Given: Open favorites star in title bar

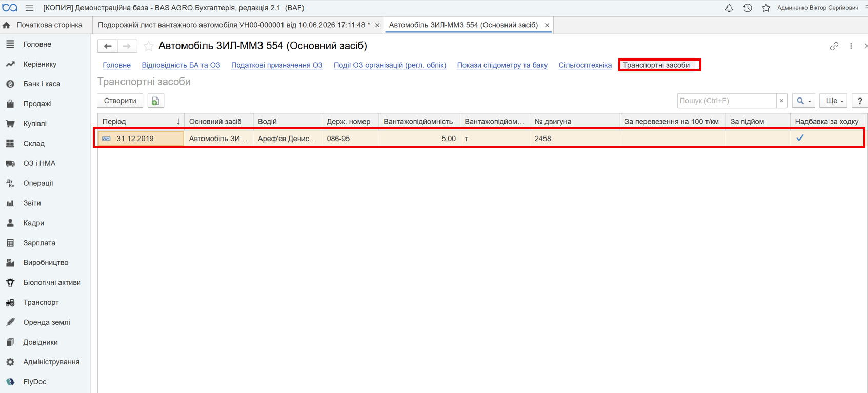Looking at the screenshot, I should point(766,8).
